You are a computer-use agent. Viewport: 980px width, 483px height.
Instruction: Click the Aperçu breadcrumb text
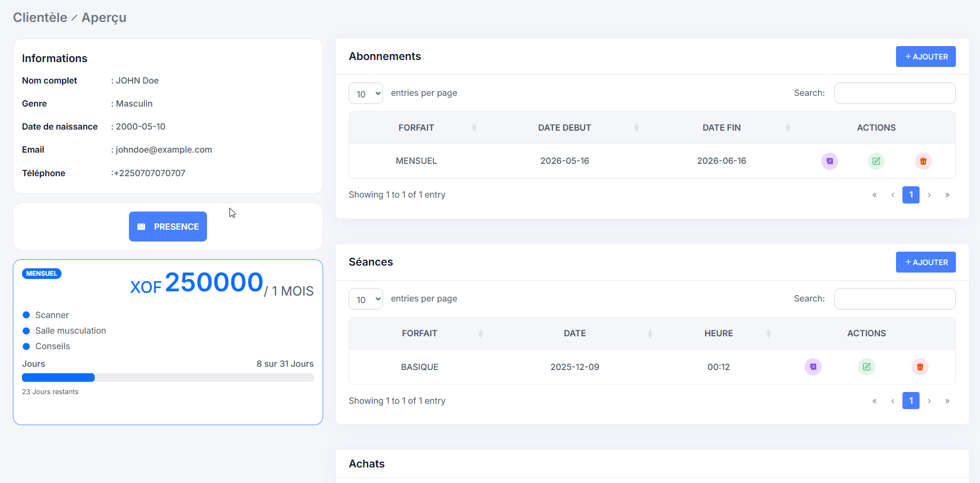pyautogui.click(x=104, y=18)
